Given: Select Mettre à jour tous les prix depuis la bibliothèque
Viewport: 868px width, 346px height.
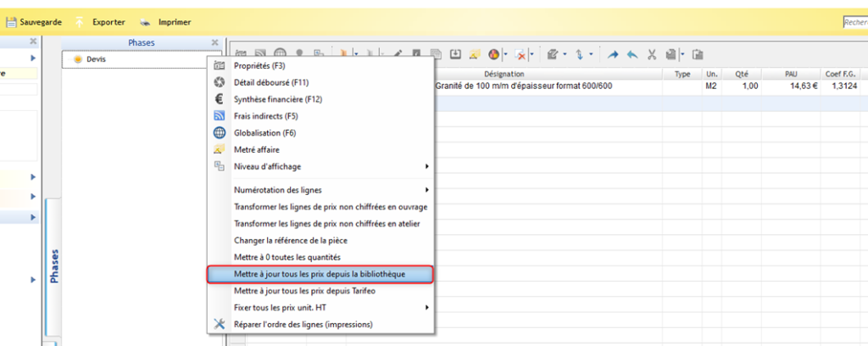Looking at the screenshot, I should pyautogui.click(x=320, y=274).
